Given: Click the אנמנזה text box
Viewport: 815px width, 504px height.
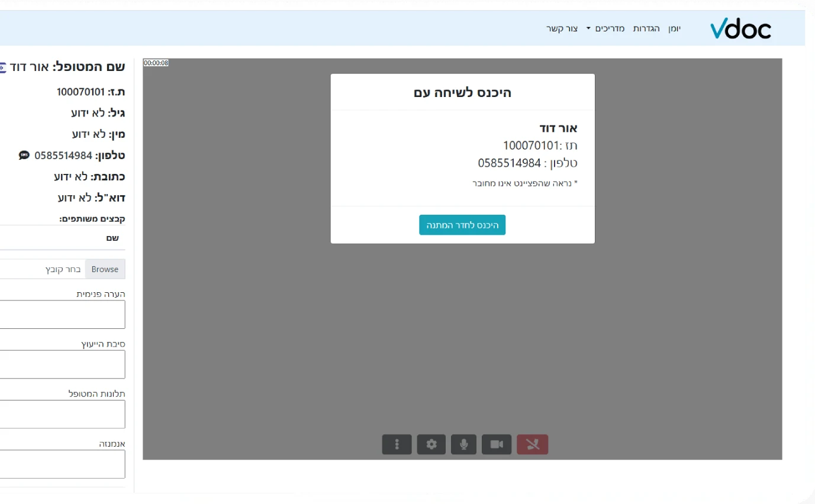Looking at the screenshot, I should click(62, 464).
